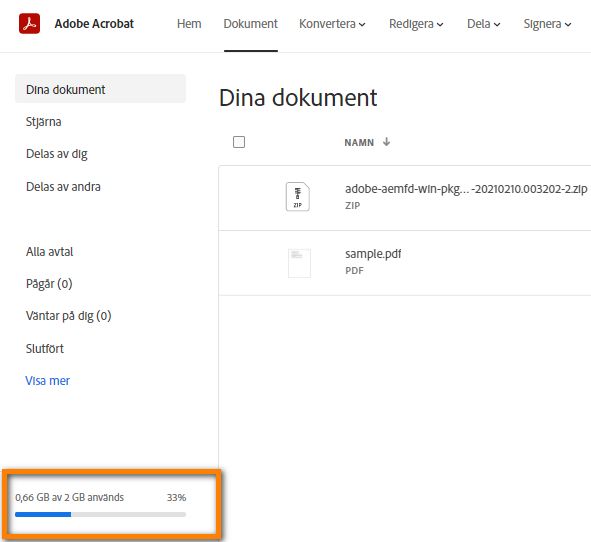The height and width of the screenshot is (542, 591).
Task: Click the Adobe Acrobat logo icon
Action: pos(29,23)
